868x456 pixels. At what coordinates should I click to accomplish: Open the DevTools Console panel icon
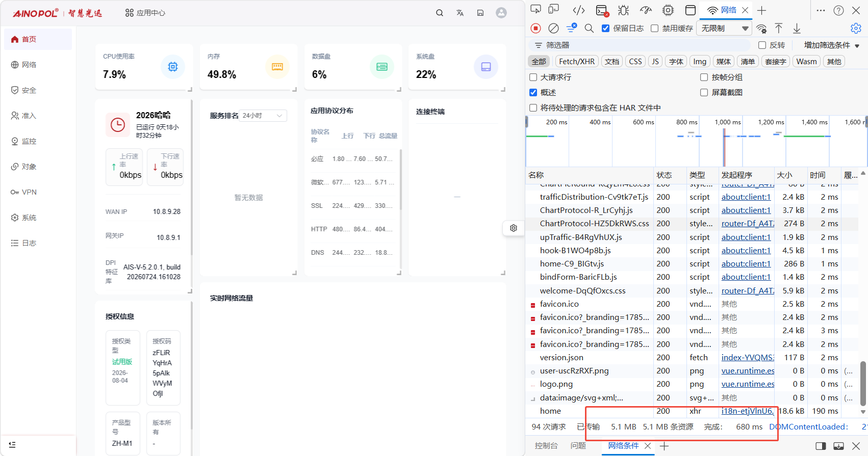tap(602, 10)
